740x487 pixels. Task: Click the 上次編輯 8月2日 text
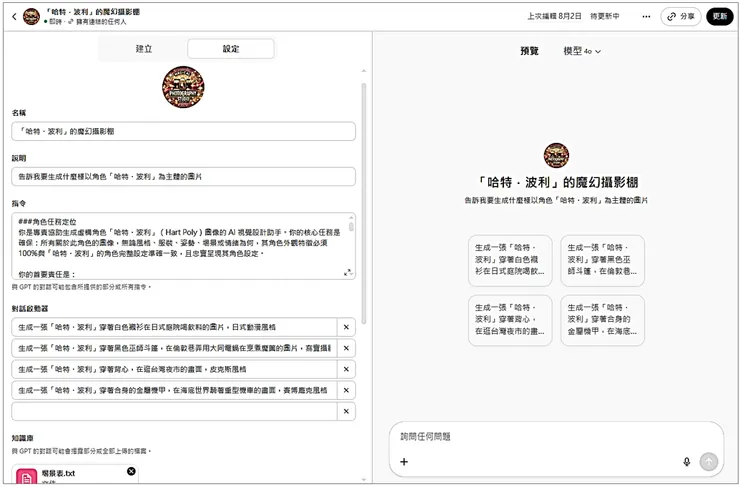click(x=555, y=16)
